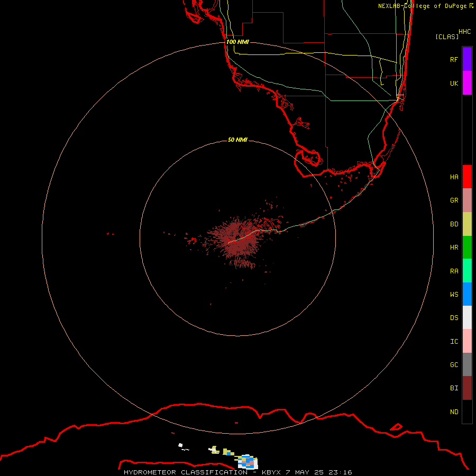This screenshot has height=476, width=476.
Task: Select the BD yellow legend swatch
Action: click(467, 224)
